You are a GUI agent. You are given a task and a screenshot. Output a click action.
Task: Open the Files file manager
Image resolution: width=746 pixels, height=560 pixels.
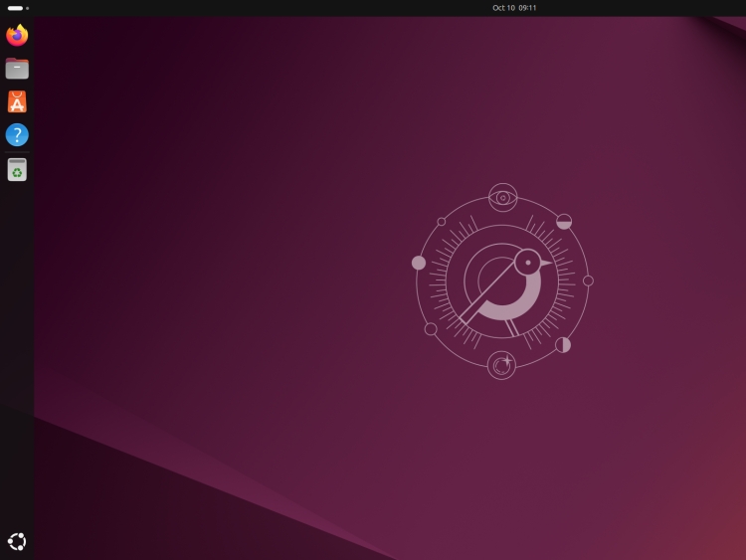[x=17, y=69]
